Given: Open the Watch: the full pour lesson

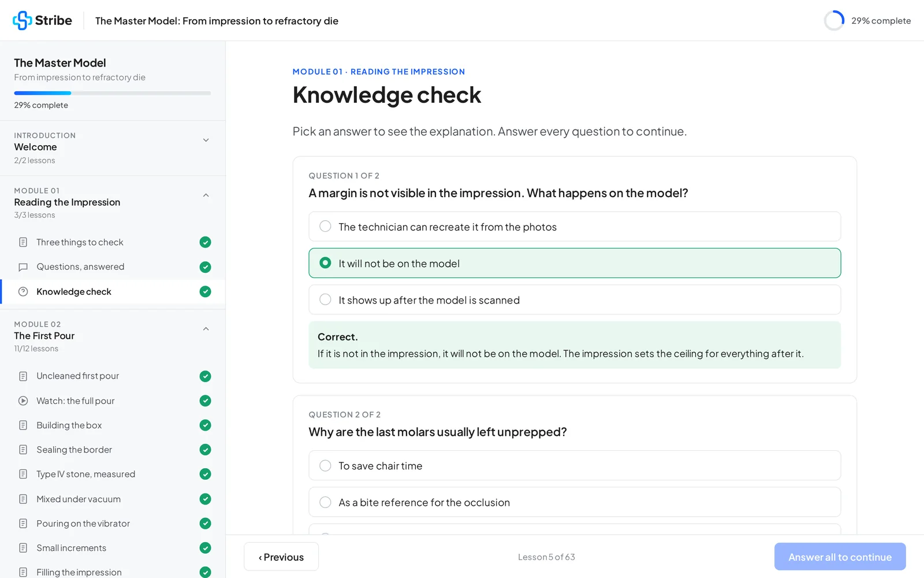Looking at the screenshot, I should click(x=113, y=401).
